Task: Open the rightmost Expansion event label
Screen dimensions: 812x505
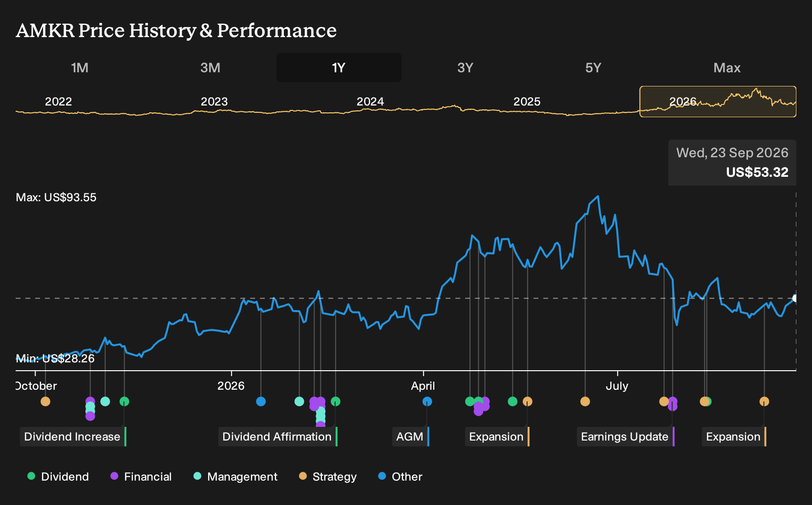Action: coord(734,437)
